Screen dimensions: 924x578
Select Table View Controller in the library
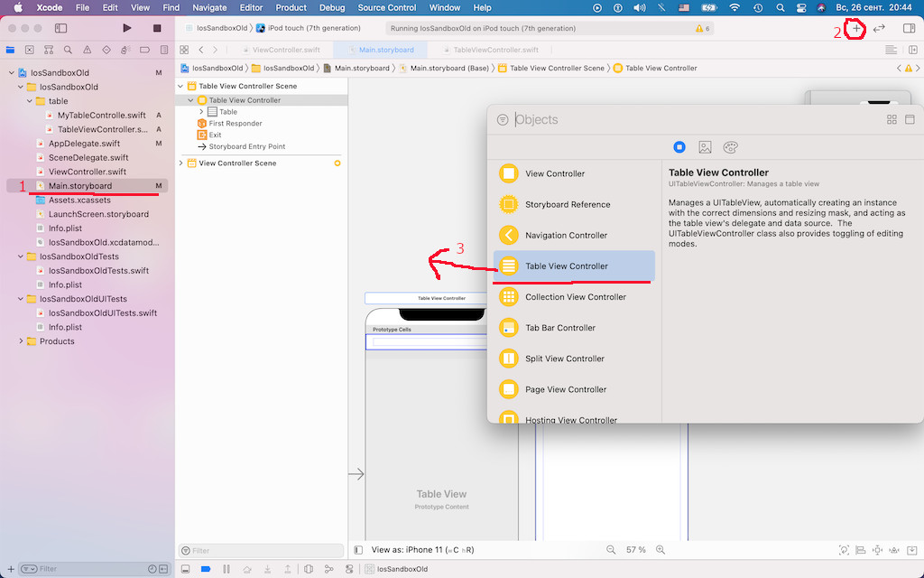pos(574,266)
